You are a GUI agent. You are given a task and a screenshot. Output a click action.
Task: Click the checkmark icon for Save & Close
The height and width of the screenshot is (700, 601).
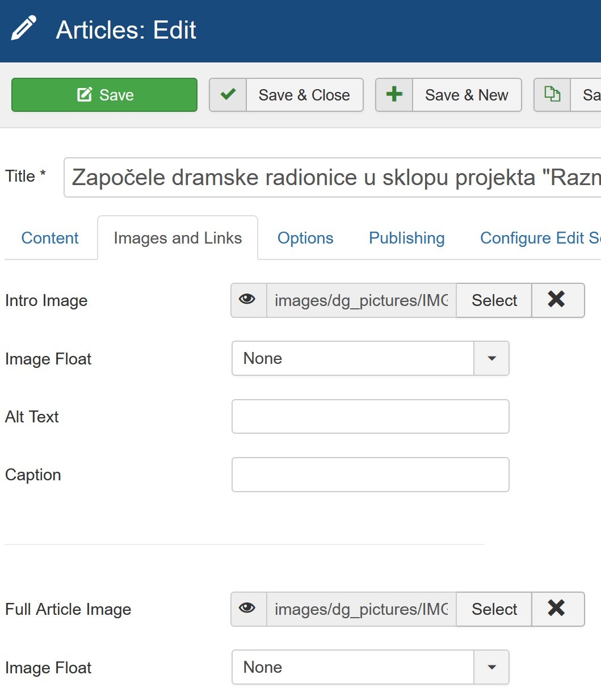click(x=228, y=95)
